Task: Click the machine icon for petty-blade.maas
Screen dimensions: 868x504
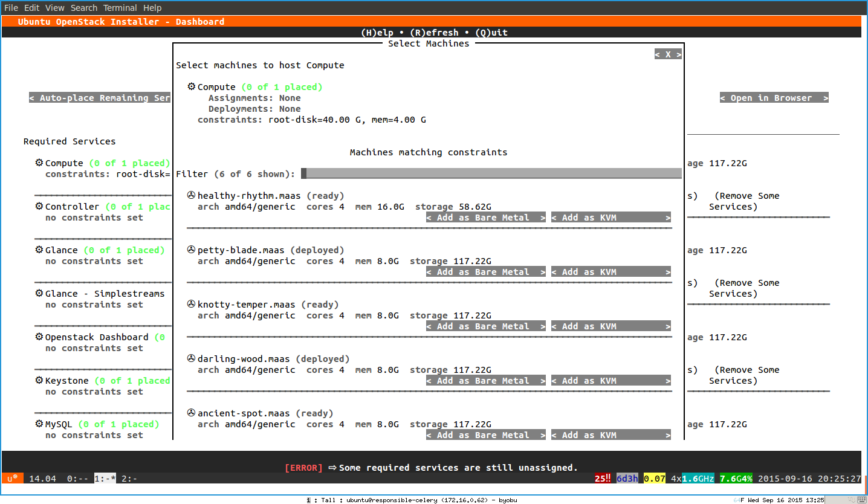Action: 192,250
